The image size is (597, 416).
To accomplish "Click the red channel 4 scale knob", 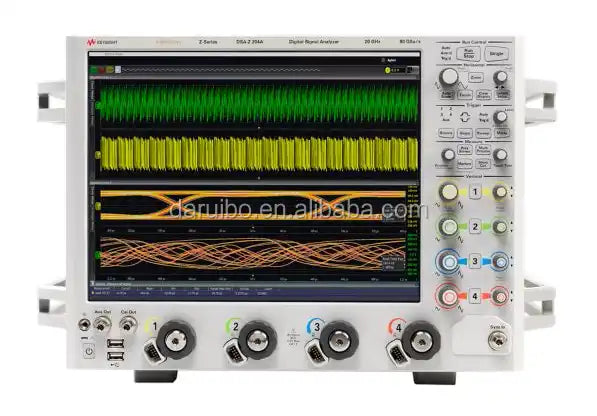I will click(x=449, y=296).
